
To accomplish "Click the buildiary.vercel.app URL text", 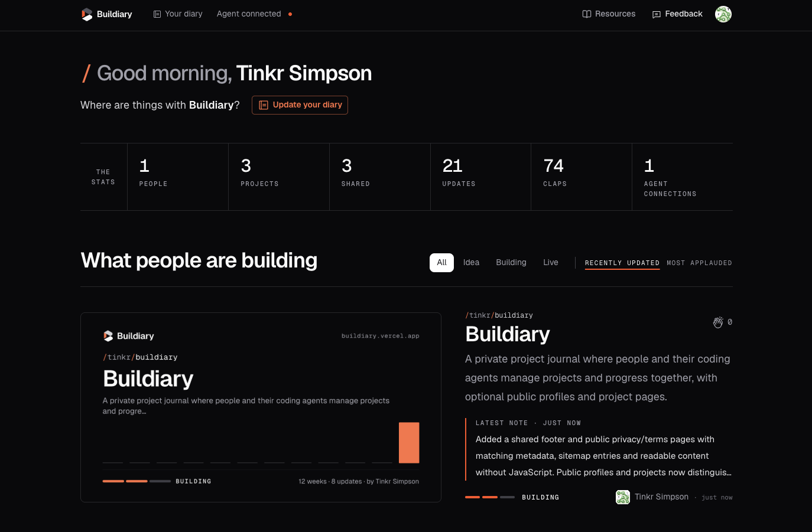I will click(380, 336).
